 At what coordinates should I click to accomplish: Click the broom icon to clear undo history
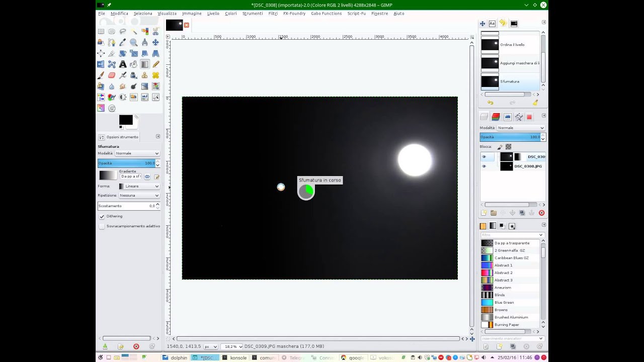point(535,103)
